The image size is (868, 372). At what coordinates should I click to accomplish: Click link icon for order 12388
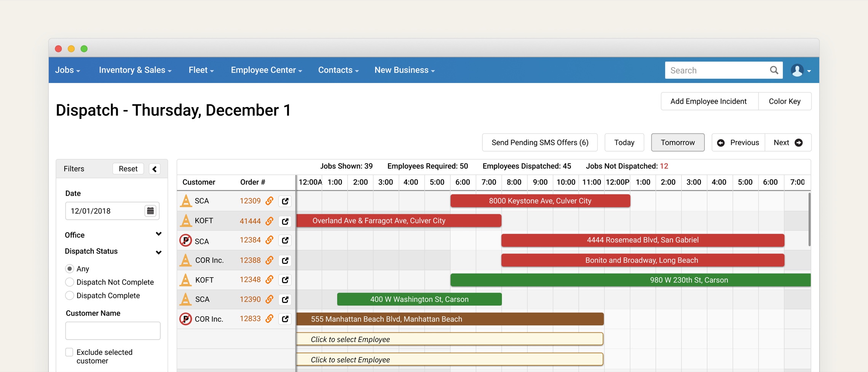[270, 260]
